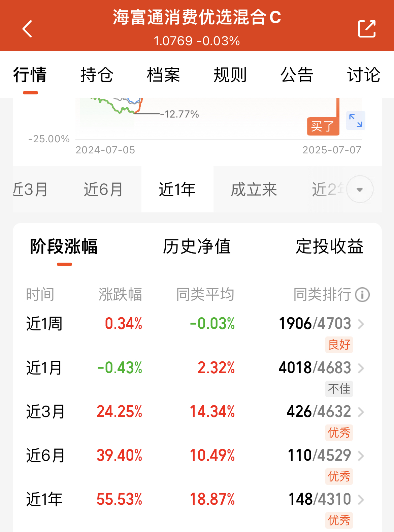The height and width of the screenshot is (532, 394).
Task: Tap the 近6月 row label in table
Action: [x=45, y=455]
